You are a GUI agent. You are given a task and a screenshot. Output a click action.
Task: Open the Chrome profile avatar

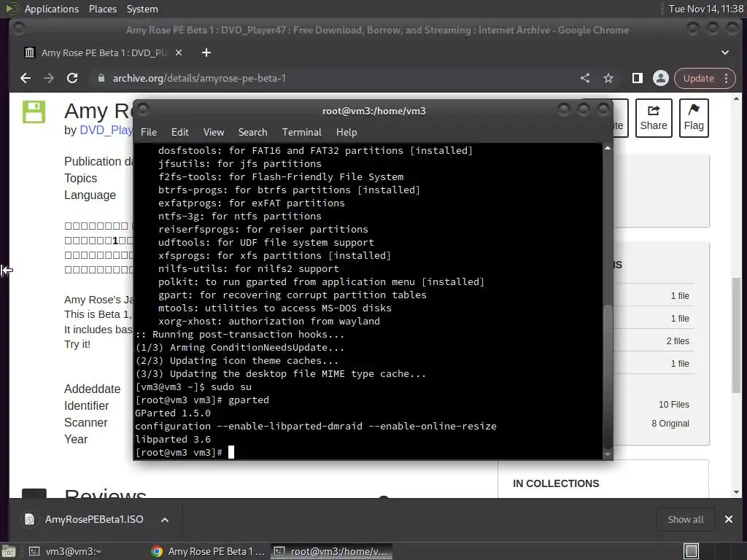pyautogui.click(x=661, y=78)
